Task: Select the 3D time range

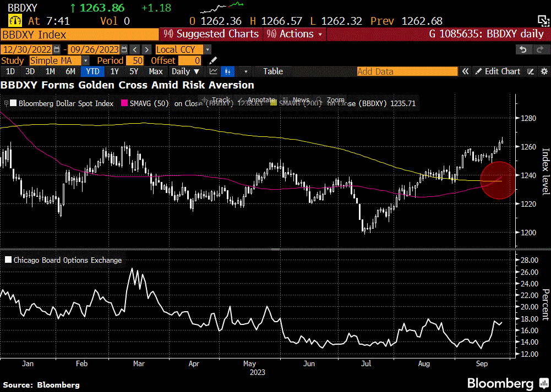Action: 30,71
